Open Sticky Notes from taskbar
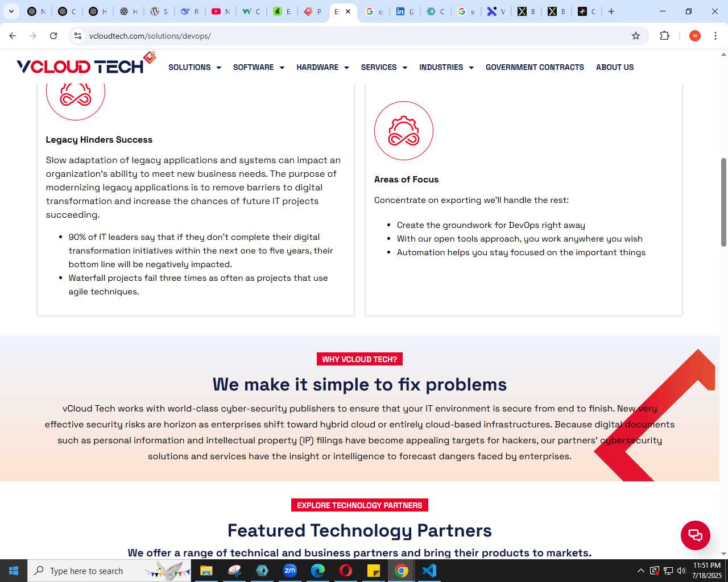Screen dimensions: 728x582 (374, 571)
